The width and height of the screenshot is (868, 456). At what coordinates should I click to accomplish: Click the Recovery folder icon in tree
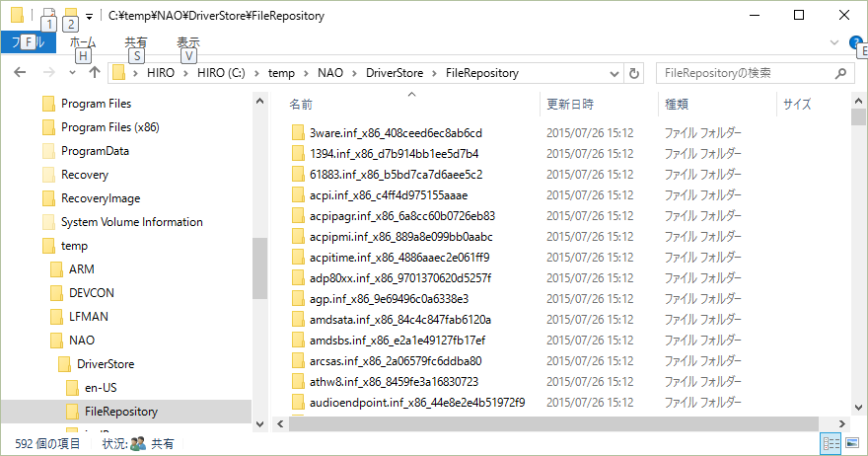click(x=49, y=175)
